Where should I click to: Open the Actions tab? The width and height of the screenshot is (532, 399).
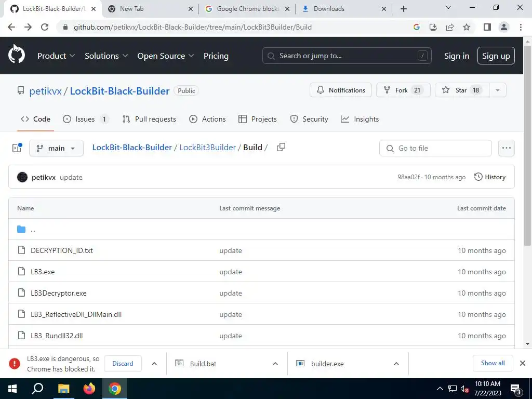[207, 119]
